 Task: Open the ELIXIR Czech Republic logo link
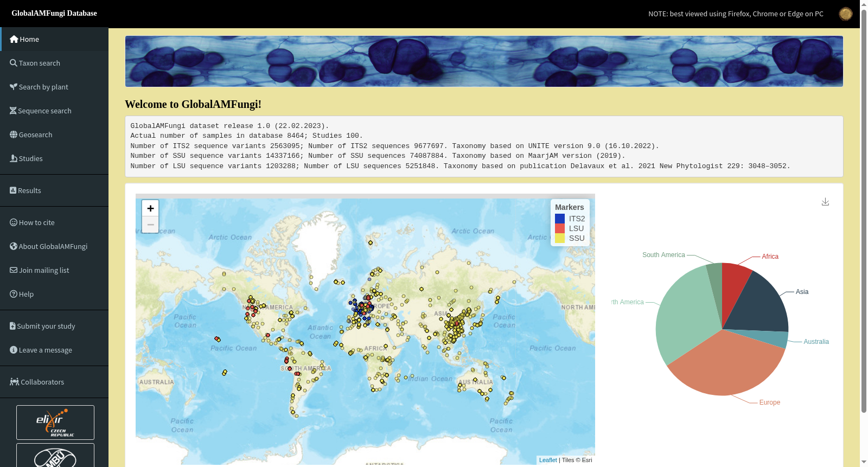click(55, 423)
